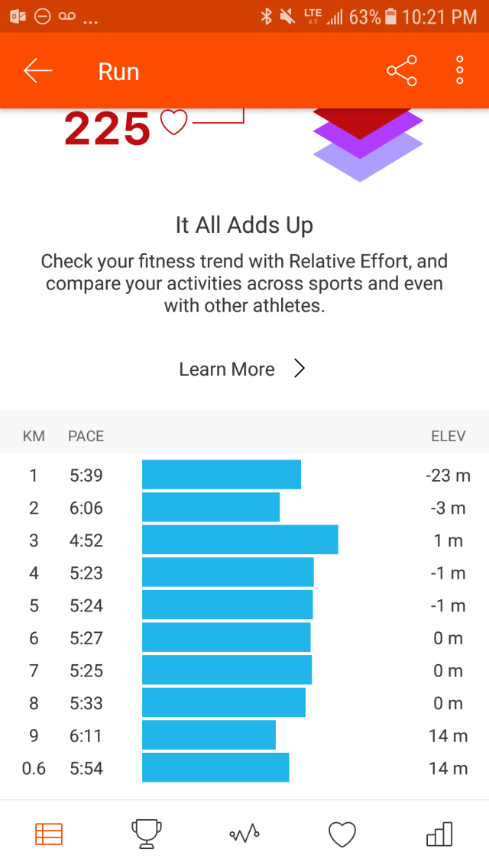Tap the Relative Effort heart icon
The width and height of the screenshot is (489, 868).
[173, 122]
